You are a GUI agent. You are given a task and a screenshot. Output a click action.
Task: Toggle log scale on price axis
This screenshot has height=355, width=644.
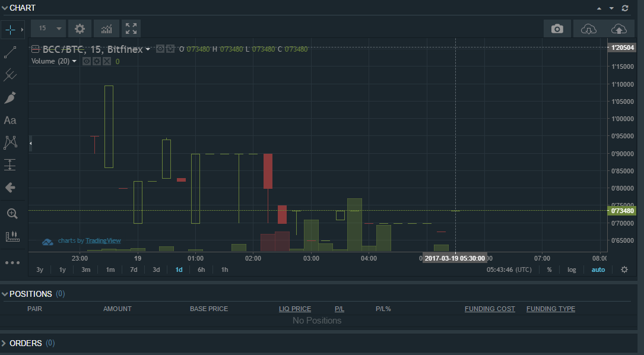point(571,270)
